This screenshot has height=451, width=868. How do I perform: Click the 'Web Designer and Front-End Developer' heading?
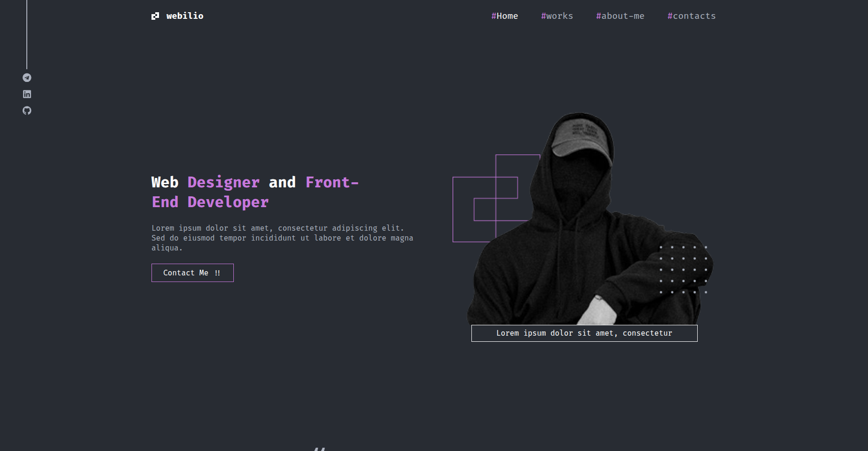255,192
